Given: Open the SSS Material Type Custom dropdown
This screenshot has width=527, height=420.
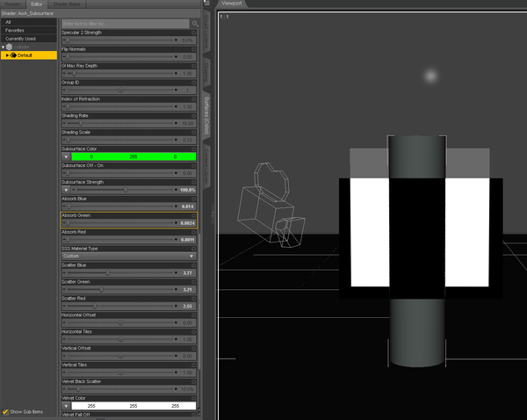Looking at the screenshot, I should point(129,257).
